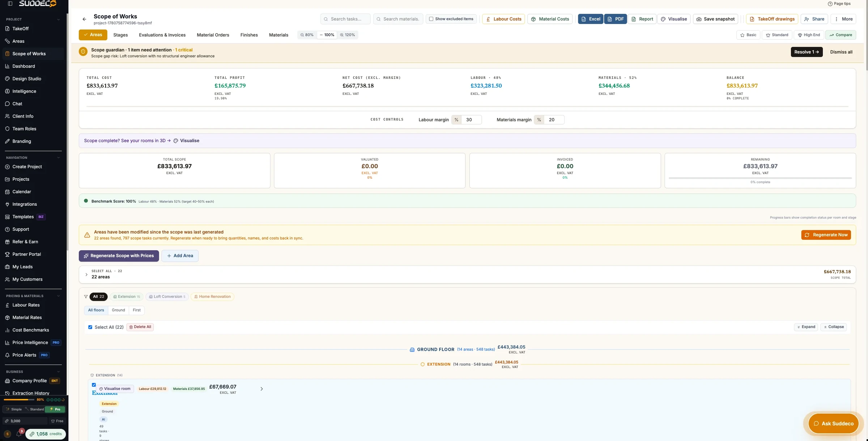Uncheck Select All (22) checkbox

pyautogui.click(x=90, y=327)
